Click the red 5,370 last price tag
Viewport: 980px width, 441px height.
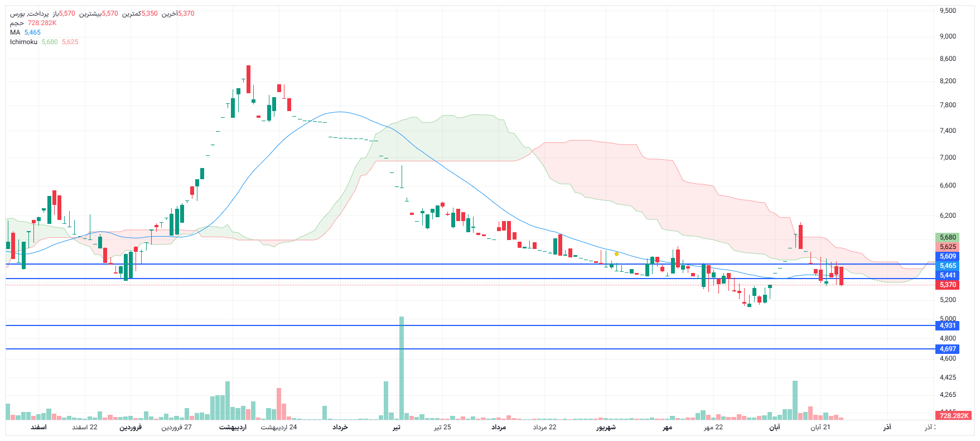(948, 285)
